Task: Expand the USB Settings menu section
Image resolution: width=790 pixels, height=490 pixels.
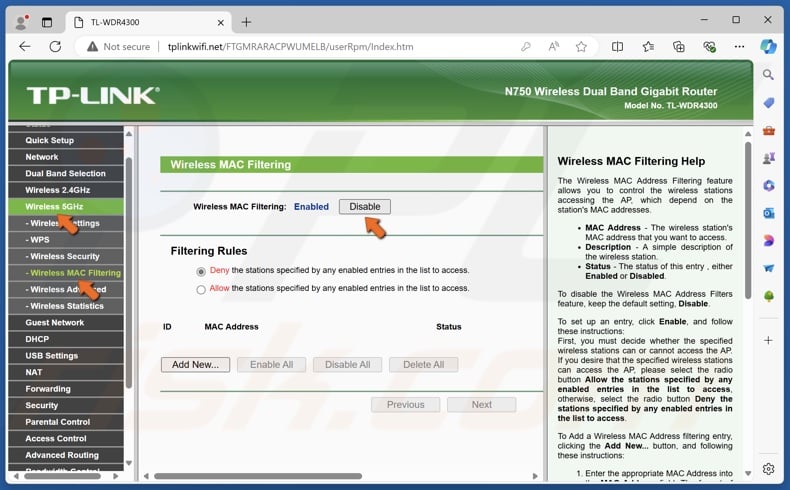Action: coord(51,356)
